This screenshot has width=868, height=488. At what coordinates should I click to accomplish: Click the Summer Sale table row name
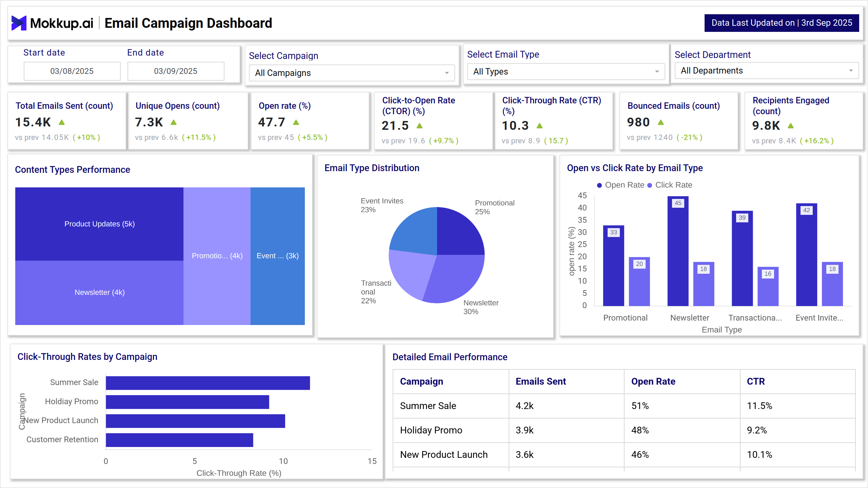[428, 406]
